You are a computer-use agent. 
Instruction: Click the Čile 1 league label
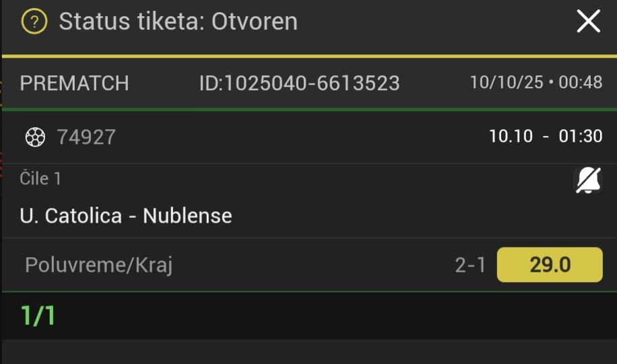(x=40, y=178)
